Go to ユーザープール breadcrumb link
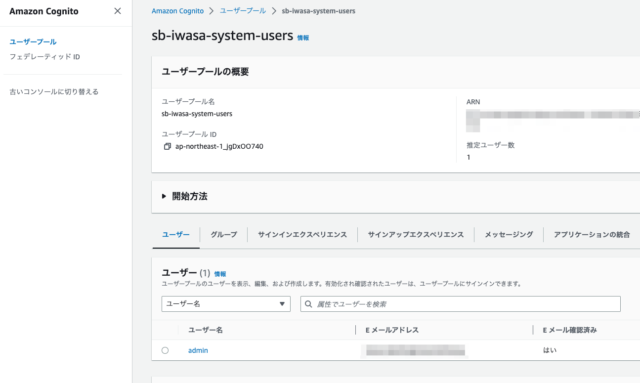The height and width of the screenshot is (383, 640). point(243,11)
